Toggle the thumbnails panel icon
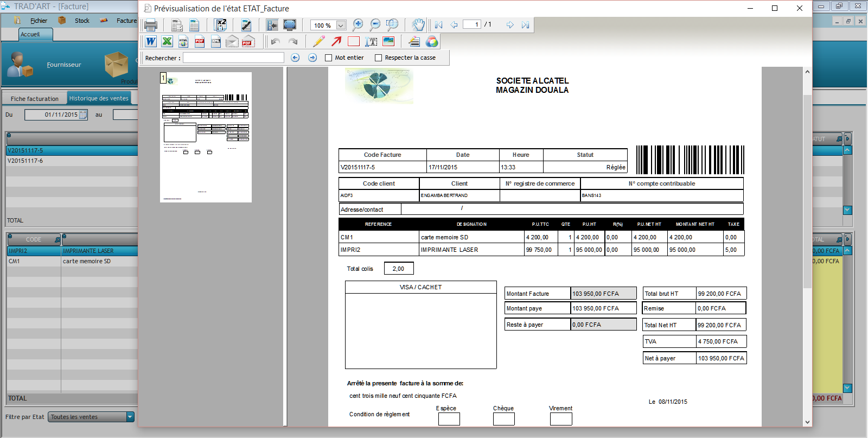The height and width of the screenshot is (438, 868). 272,25
